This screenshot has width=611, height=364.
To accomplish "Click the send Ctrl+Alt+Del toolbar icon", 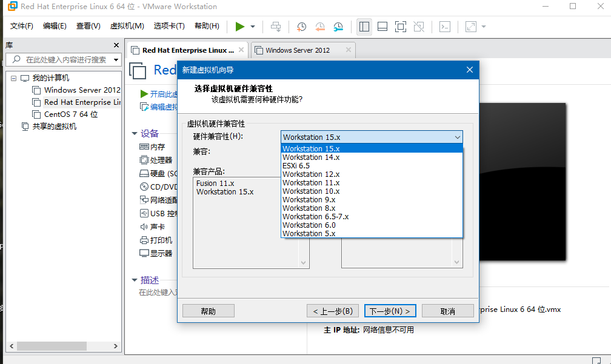I will 276,27.
